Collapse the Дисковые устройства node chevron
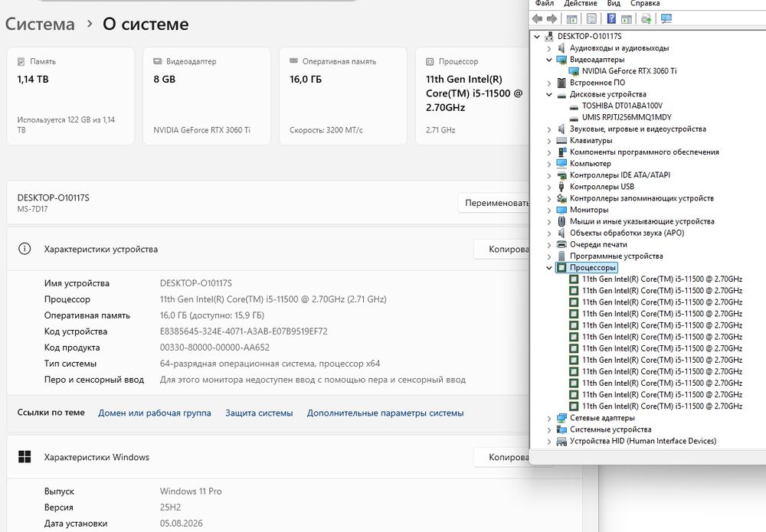The image size is (766, 532). [549, 94]
